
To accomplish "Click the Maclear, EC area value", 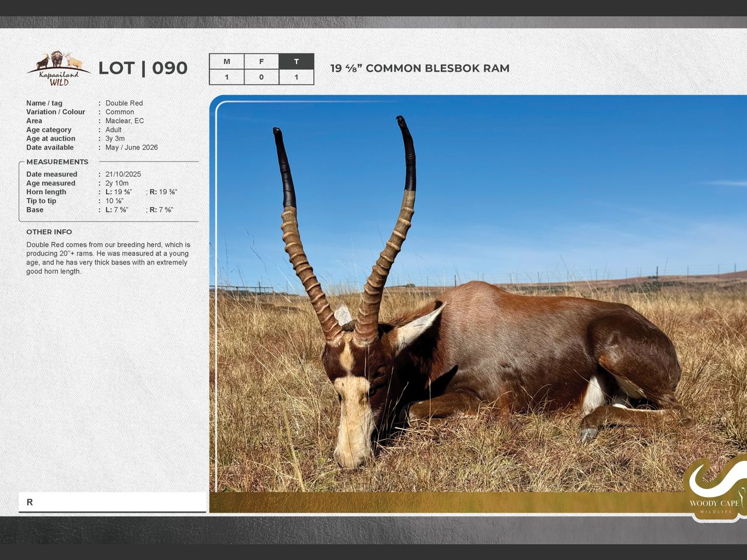I will [x=124, y=121].
